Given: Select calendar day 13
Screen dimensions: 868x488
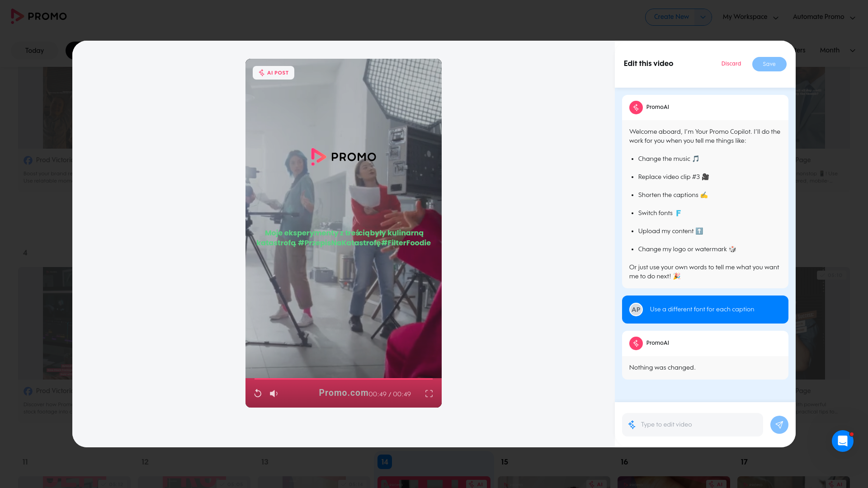Looking at the screenshot, I should [265, 462].
